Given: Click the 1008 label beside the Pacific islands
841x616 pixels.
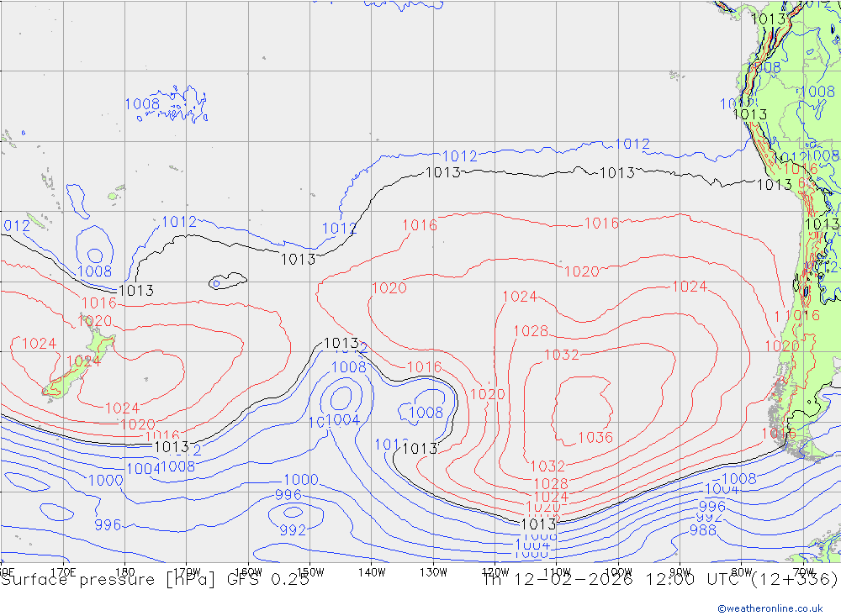Looking at the screenshot, I should pyautogui.click(x=142, y=104).
